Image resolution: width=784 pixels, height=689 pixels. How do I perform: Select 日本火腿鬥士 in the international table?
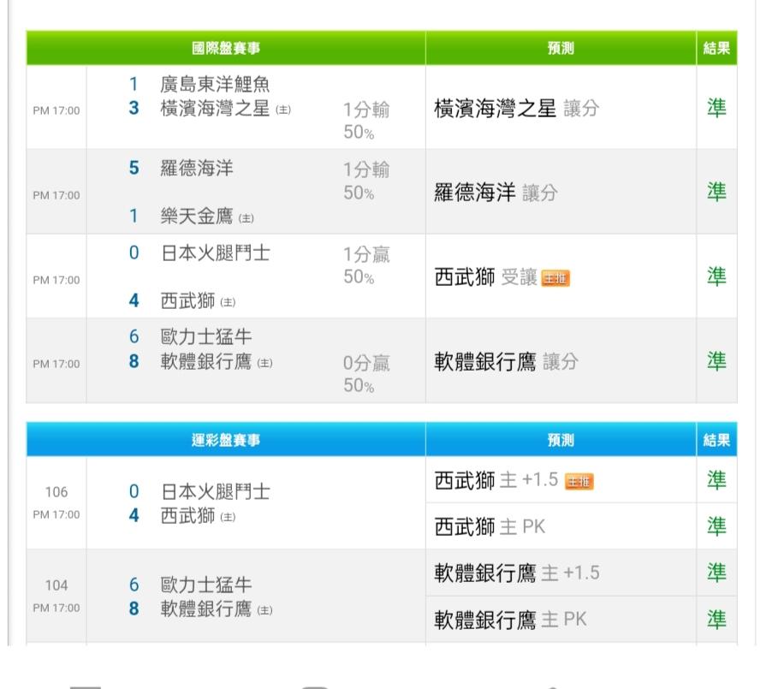tap(216, 252)
